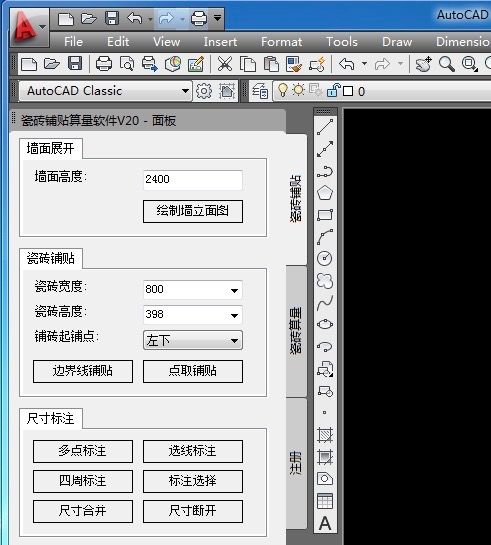The image size is (491, 545).
Task: Select the Polyline draw tool
Action: pos(325,171)
